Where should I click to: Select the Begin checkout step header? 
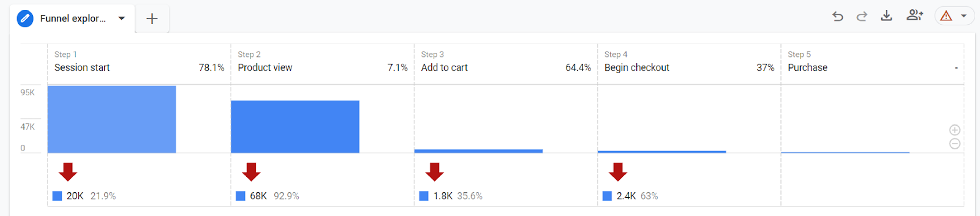coord(689,62)
